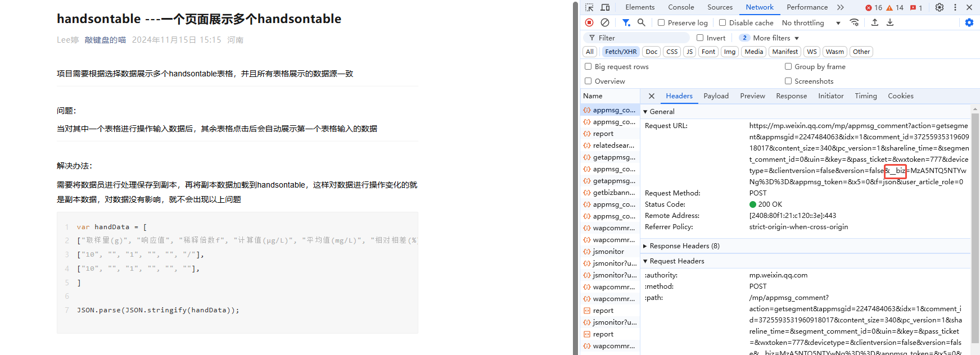Filter requests by Manifest type
Image resolution: width=980 pixels, height=355 pixels.
click(x=785, y=52)
